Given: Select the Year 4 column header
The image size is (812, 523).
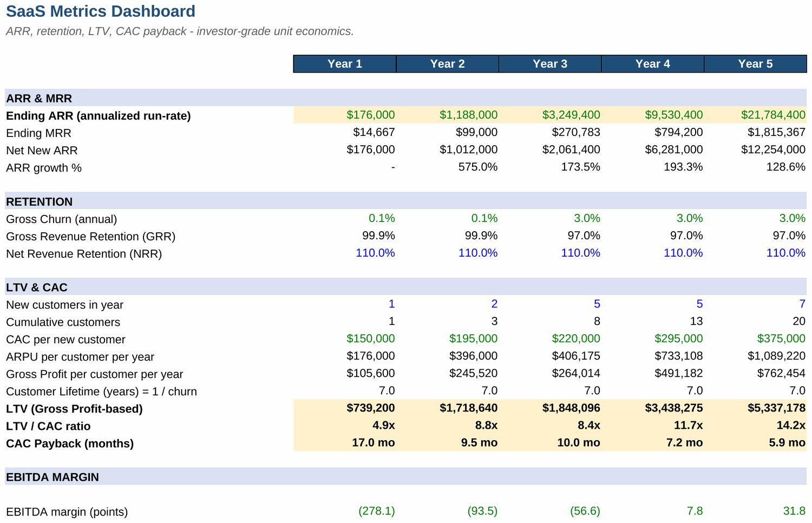Looking at the screenshot, I should click(653, 64).
